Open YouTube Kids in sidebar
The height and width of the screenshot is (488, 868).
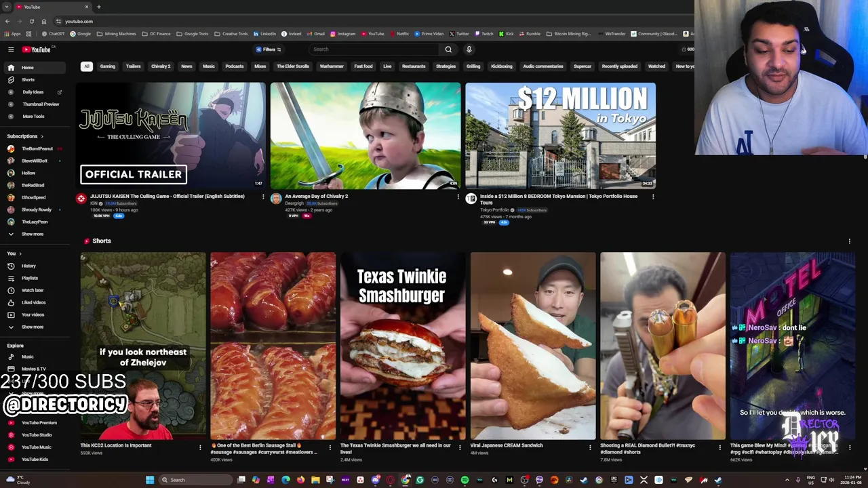[x=34, y=459]
